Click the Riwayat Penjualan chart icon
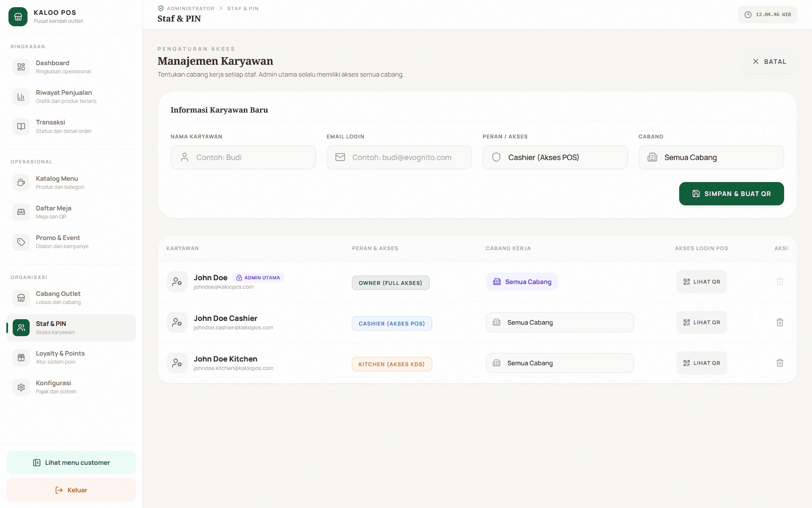 tap(21, 97)
